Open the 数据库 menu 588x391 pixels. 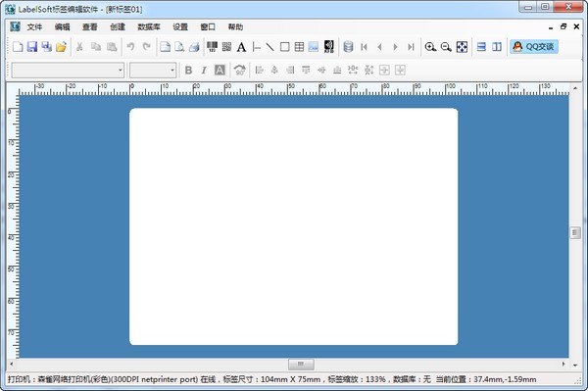click(x=149, y=27)
